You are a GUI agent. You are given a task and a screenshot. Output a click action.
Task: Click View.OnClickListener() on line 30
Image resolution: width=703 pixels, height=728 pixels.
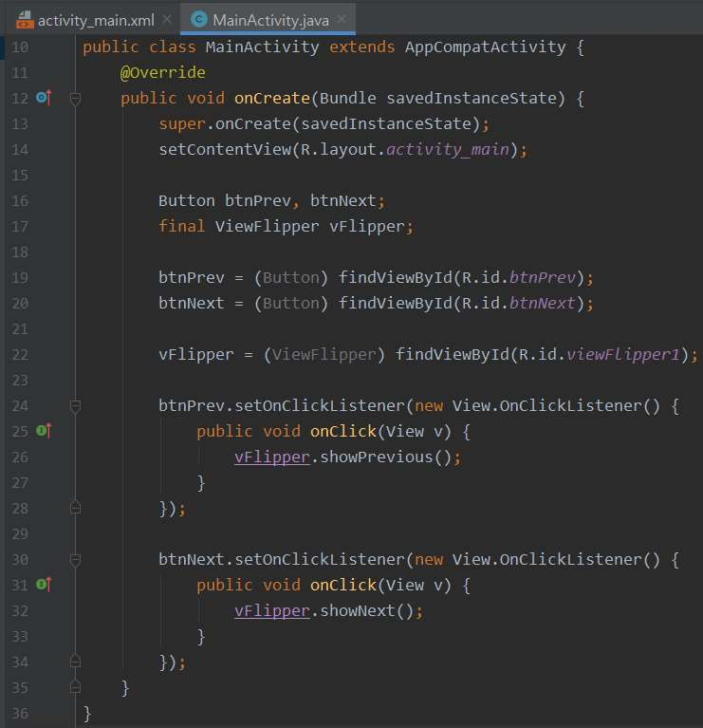(556, 559)
